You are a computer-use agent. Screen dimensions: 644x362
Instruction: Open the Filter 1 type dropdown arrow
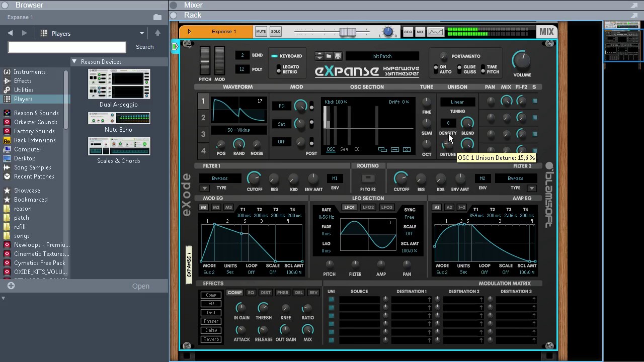point(204,189)
